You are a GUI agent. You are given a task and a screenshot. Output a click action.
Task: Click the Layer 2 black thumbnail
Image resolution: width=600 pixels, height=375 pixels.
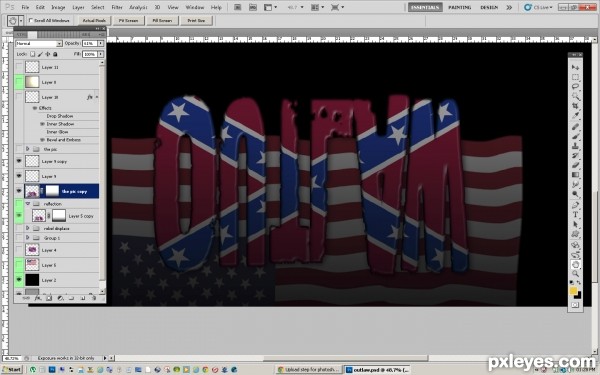point(32,280)
